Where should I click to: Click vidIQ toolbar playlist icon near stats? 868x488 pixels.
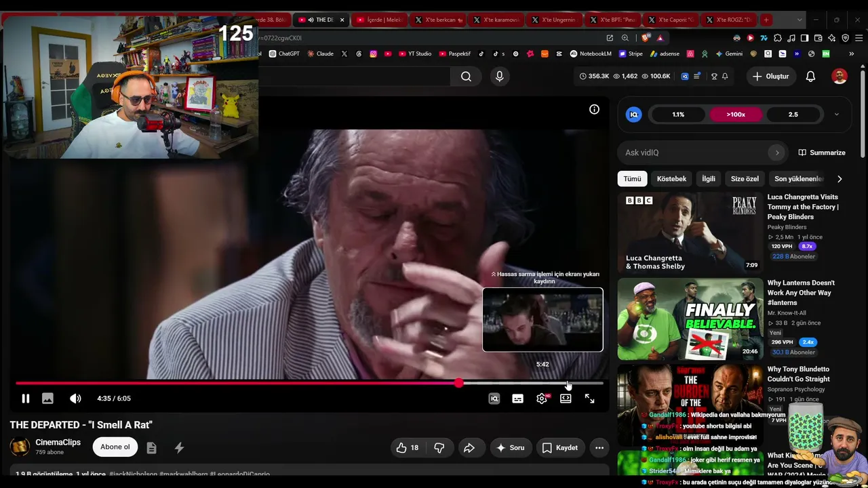click(696, 77)
